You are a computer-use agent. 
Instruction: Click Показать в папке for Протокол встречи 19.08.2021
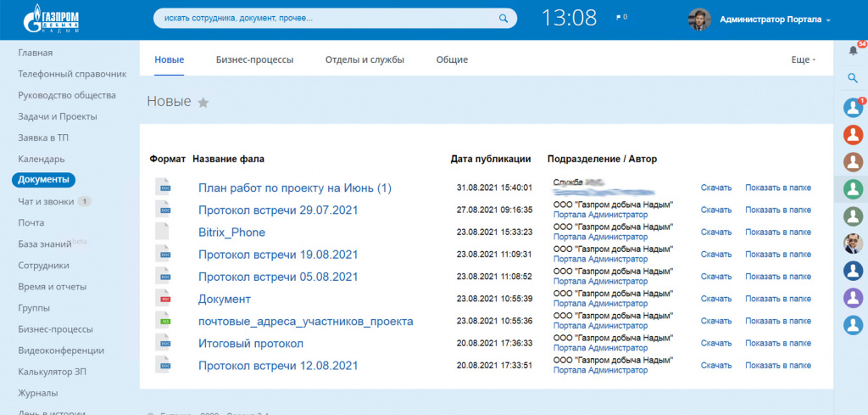coord(778,255)
